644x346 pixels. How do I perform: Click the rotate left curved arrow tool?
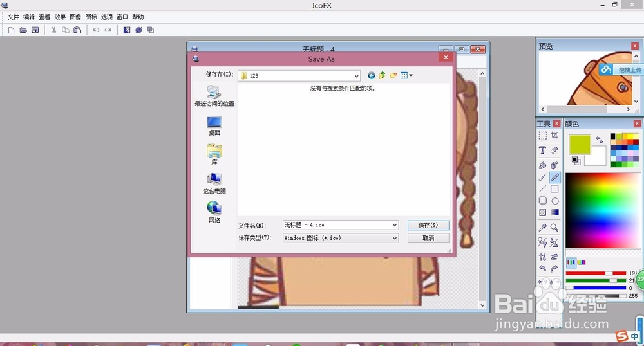(x=542, y=269)
